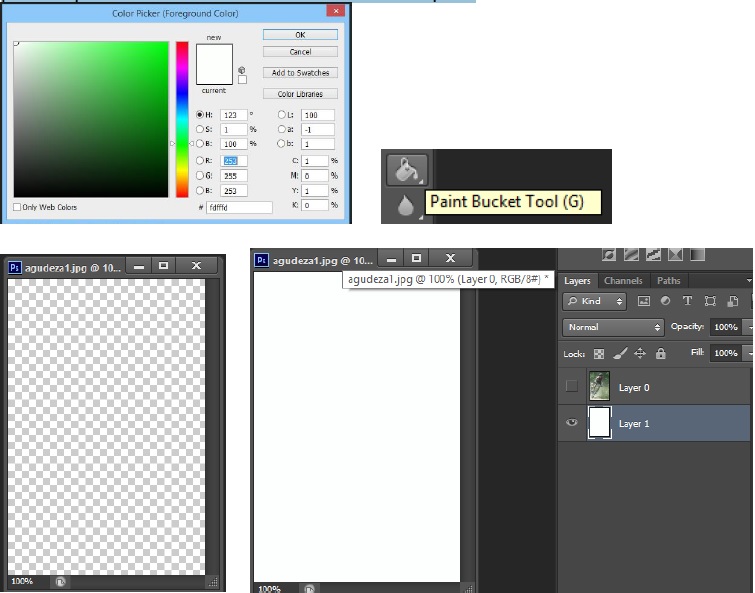Screen dimensions: 755x593
Task: Click the type layer filter icon
Action: [687, 301]
